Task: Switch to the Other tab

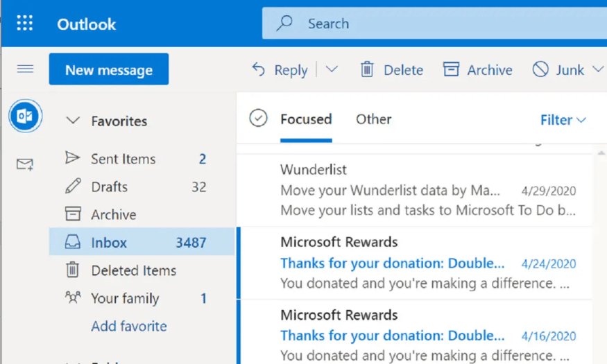Action: [374, 119]
